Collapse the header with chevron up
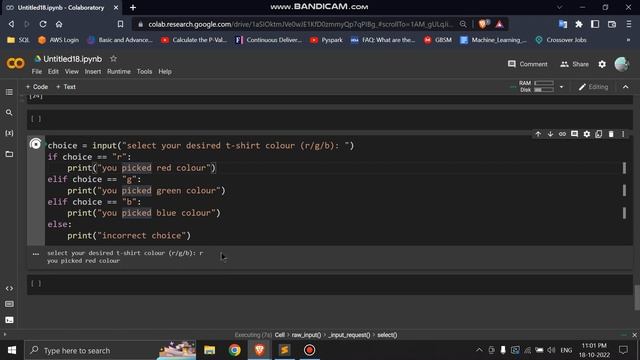This screenshot has height=360, width=640. [626, 87]
